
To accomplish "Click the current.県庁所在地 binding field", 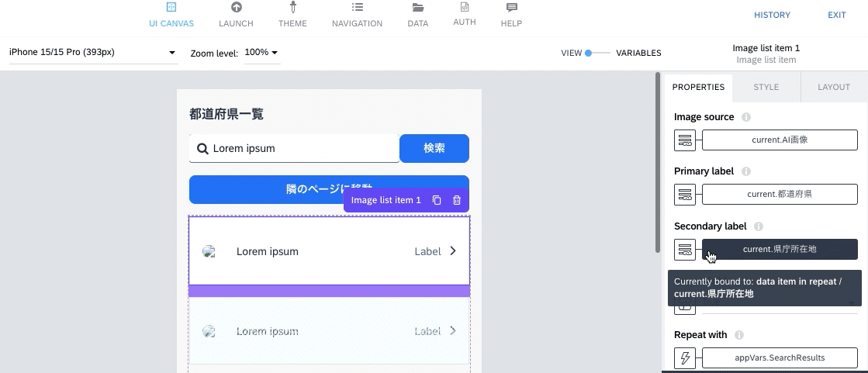I will [780, 249].
